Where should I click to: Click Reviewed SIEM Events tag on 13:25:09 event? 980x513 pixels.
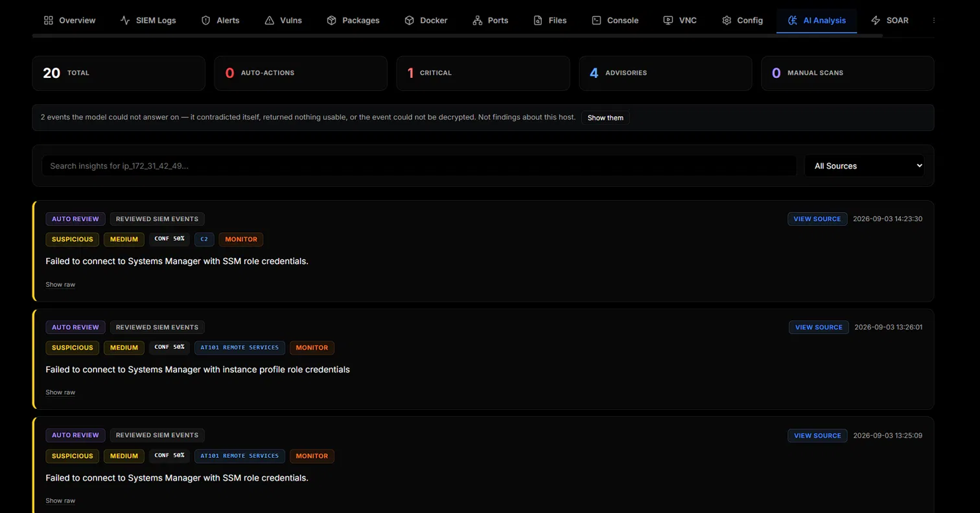[157, 435]
